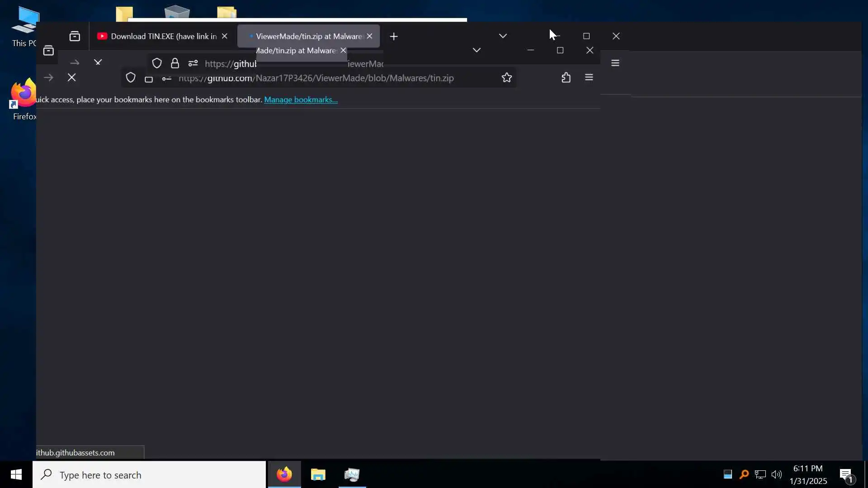Stop loading with X beside bookmarks-row forward arrow
The image size is (868, 488).
point(71,78)
